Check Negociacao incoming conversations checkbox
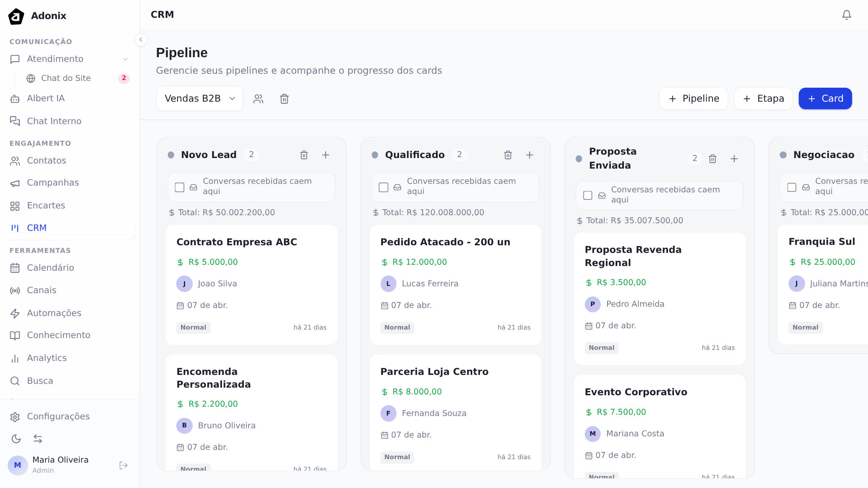 click(x=792, y=187)
